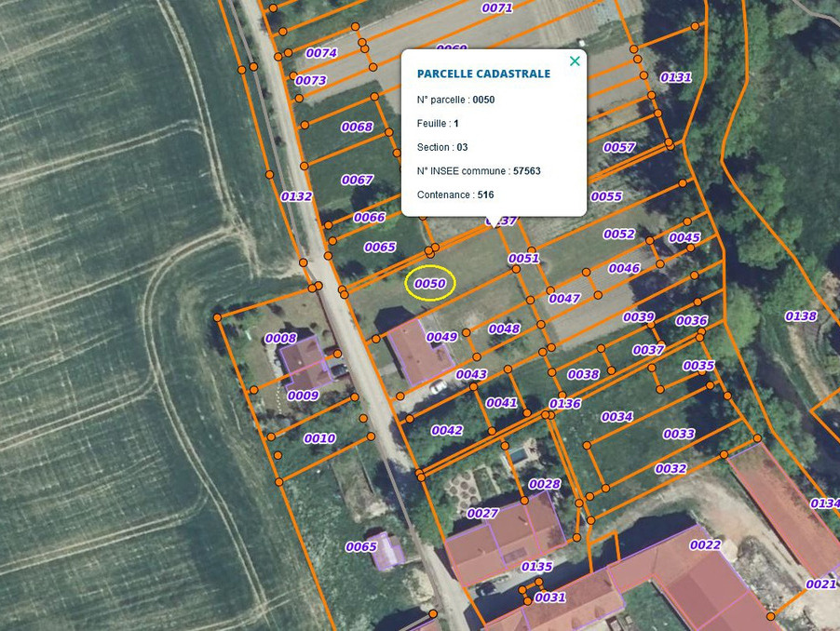Select parcel label 0050 on the map

tap(429, 283)
